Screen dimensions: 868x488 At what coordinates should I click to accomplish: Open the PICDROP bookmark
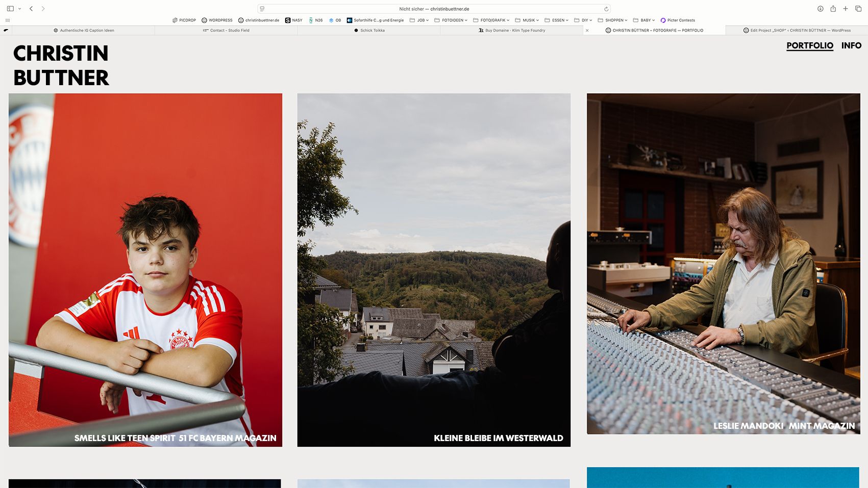[x=184, y=20]
